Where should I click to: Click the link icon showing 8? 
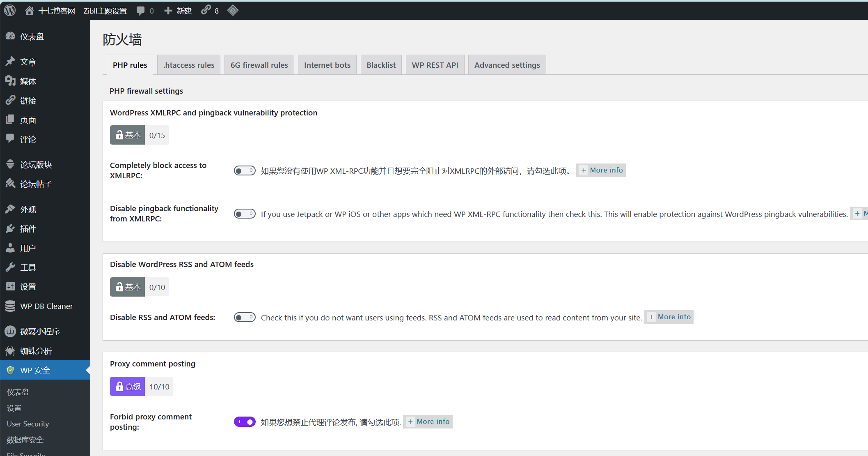pyautogui.click(x=205, y=10)
